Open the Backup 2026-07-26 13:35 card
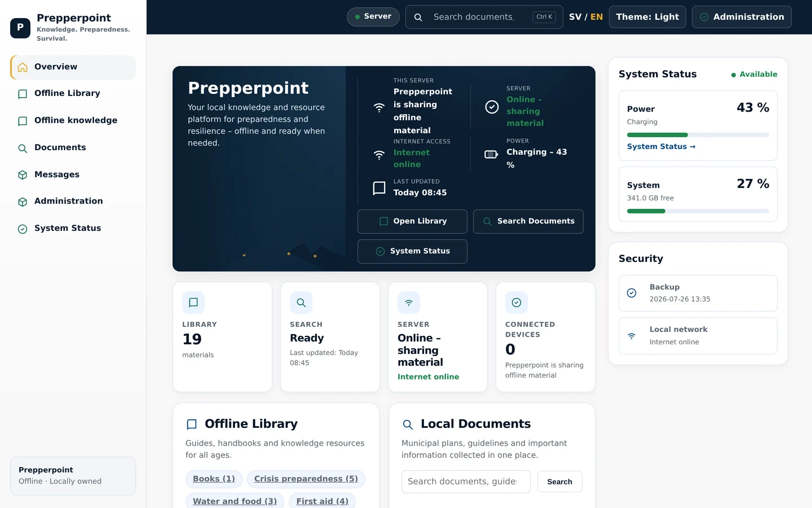Image resolution: width=812 pixels, height=508 pixels. click(x=698, y=293)
